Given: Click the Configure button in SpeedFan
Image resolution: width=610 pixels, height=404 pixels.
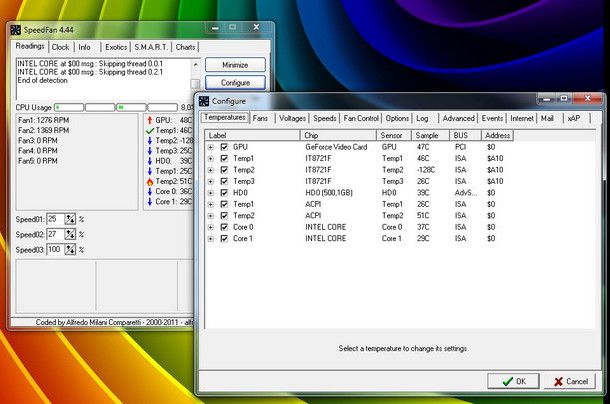Looking at the screenshot, I should tap(235, 83).
